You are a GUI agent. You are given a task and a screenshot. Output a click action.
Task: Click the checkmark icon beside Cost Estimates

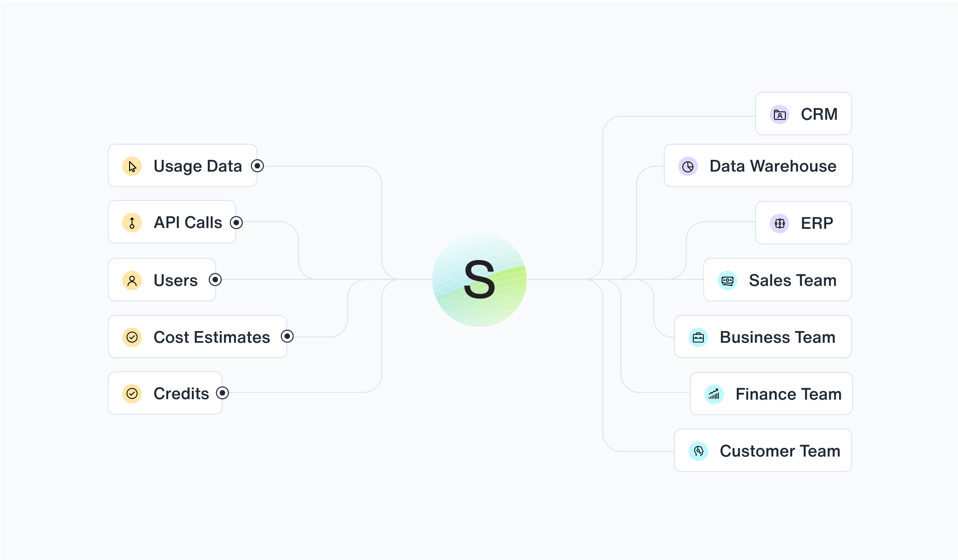pyautogui.click(x=132, y=337)
